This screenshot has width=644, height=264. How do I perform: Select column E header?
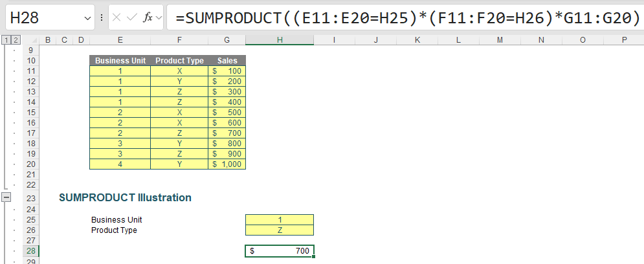[120, 40]
